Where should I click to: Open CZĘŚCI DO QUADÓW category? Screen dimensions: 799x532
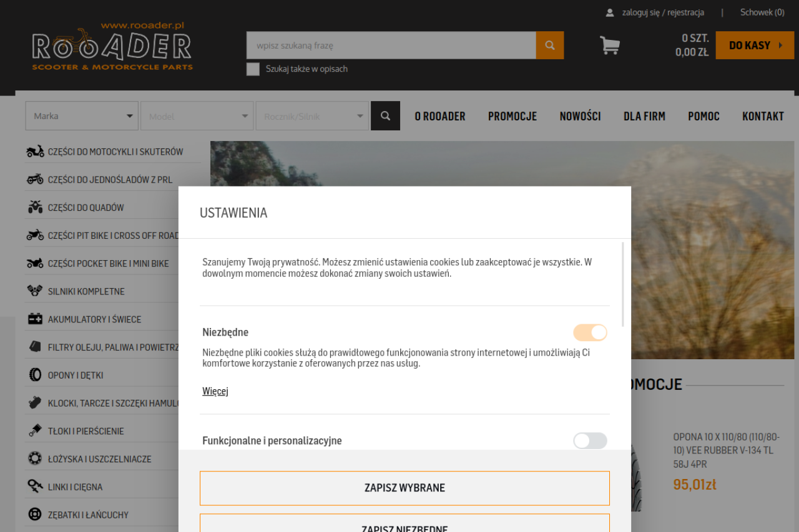click(86, 208)
